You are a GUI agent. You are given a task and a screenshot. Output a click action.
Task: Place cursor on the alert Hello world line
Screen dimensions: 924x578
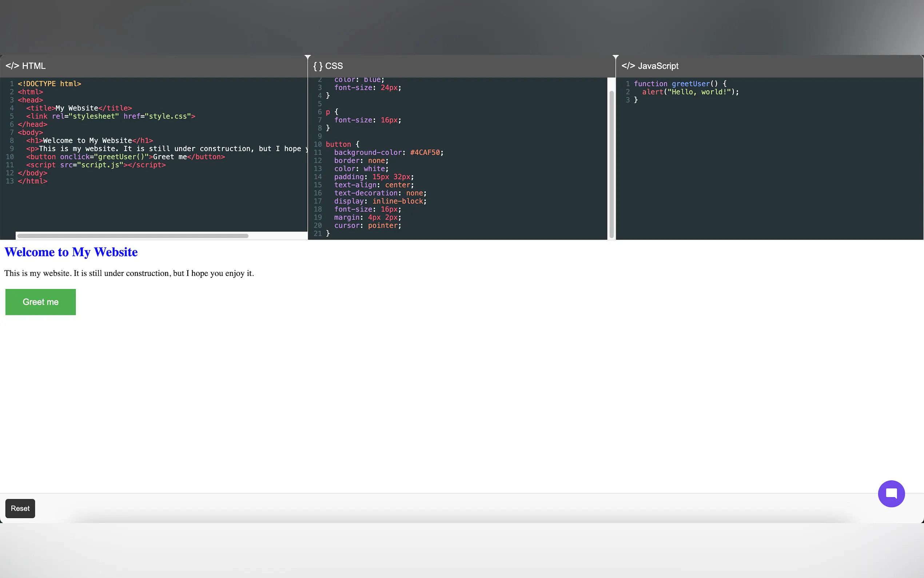690,92
